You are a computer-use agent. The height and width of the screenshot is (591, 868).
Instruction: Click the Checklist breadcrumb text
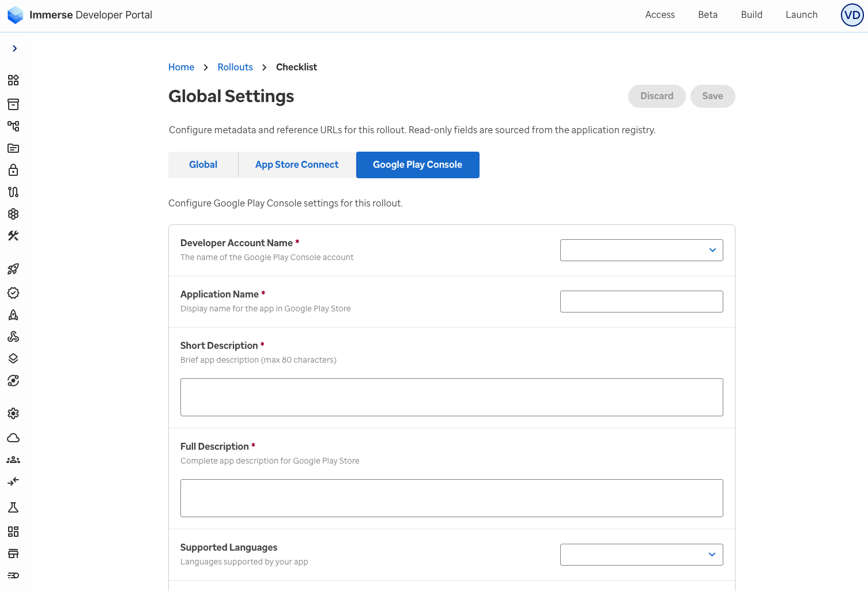click(x=296, y=67)
